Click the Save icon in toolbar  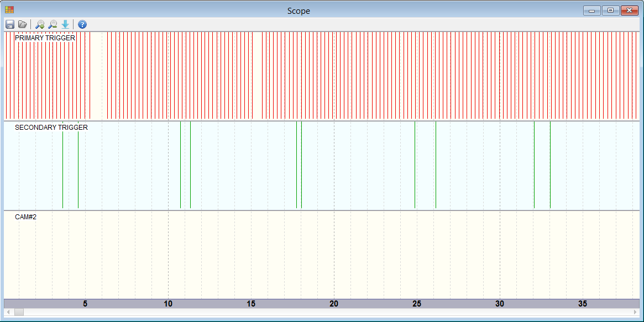pyautogui.click(x=10, y=24)
